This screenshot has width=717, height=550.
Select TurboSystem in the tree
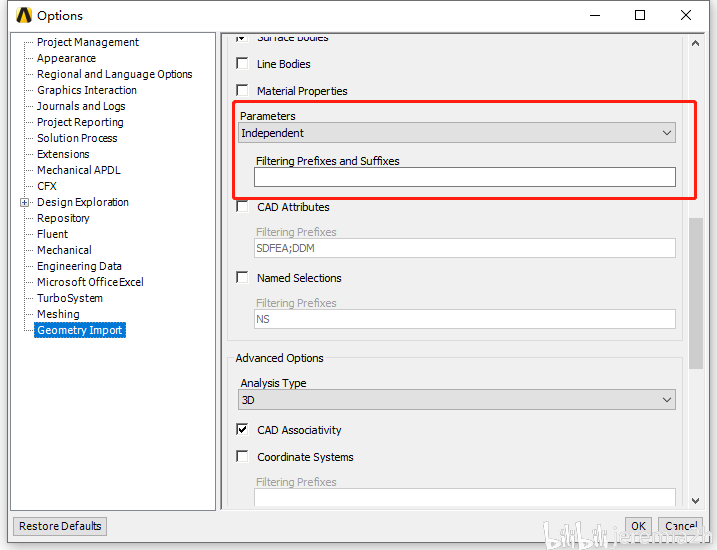click(x=70, y=298)
